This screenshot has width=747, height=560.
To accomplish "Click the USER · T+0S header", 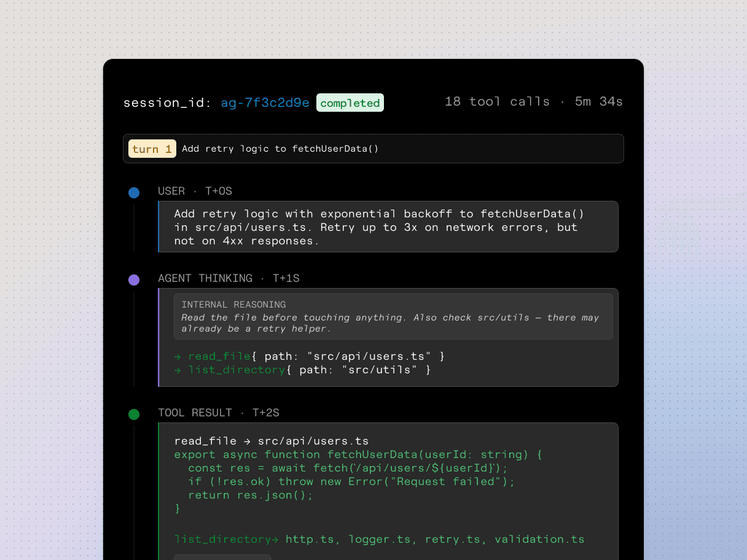I will pos(195,191).
